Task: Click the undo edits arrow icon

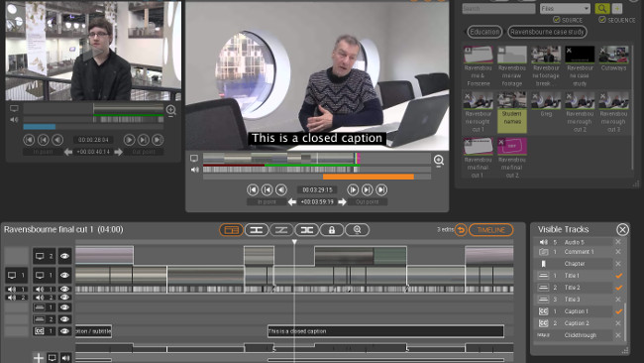Action: 461,230
